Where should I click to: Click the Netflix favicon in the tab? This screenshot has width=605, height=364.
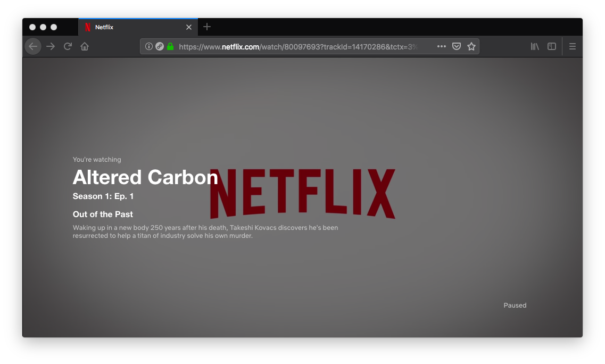88,27
